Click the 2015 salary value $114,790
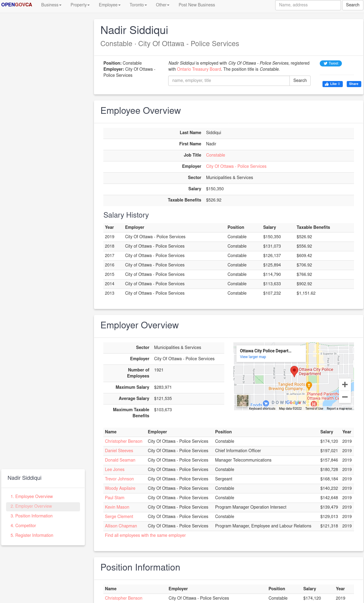This screenshot has height=603, width=364. tap(272, 274)
